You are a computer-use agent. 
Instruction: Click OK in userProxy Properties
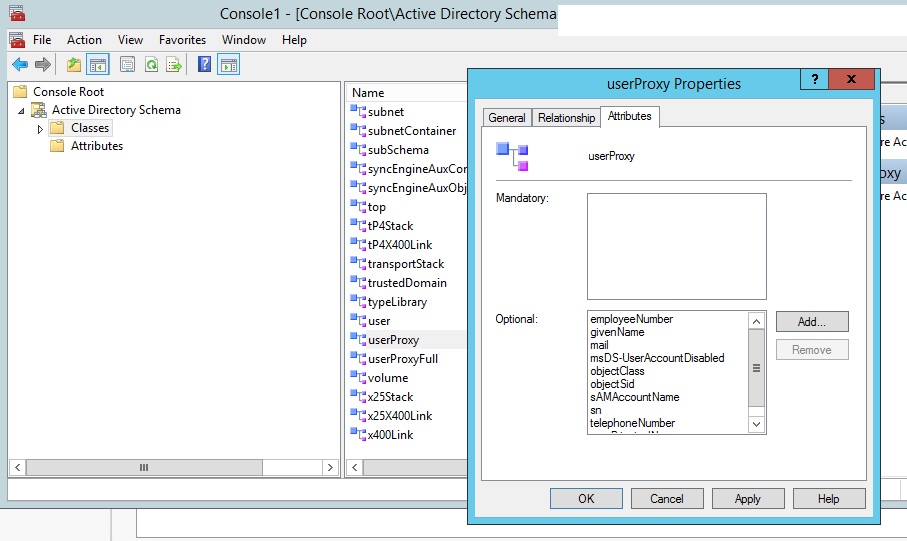(586, 499)
